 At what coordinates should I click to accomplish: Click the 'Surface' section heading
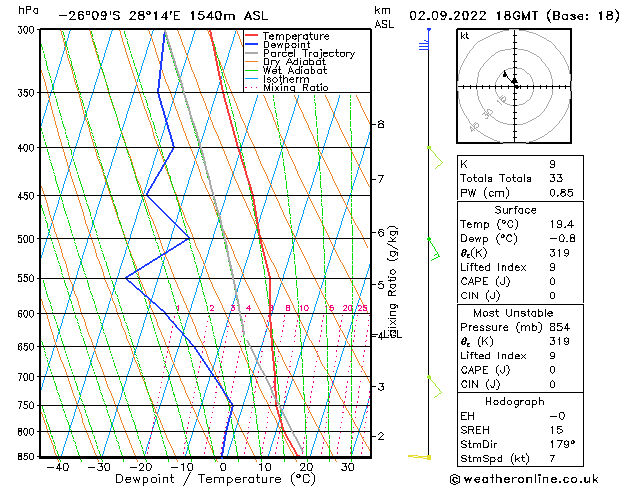pos(515,210)
